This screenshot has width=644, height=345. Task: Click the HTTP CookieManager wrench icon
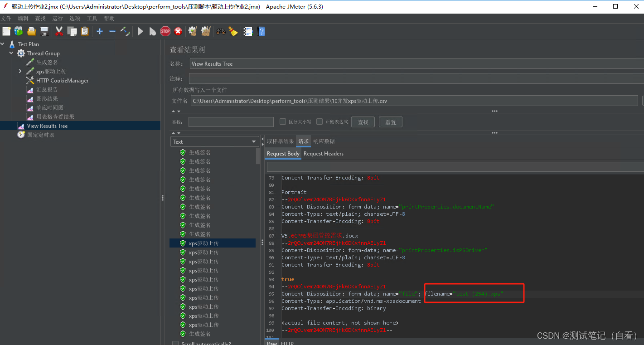30,80
